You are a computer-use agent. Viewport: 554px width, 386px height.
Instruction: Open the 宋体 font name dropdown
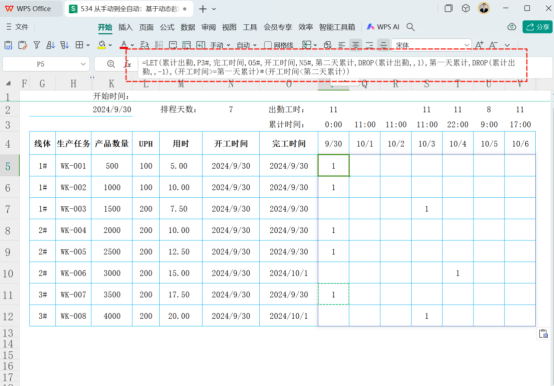(467, 45)
